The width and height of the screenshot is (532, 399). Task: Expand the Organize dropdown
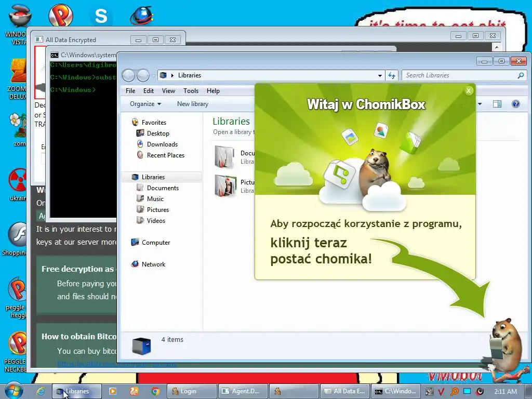(145, 104)
